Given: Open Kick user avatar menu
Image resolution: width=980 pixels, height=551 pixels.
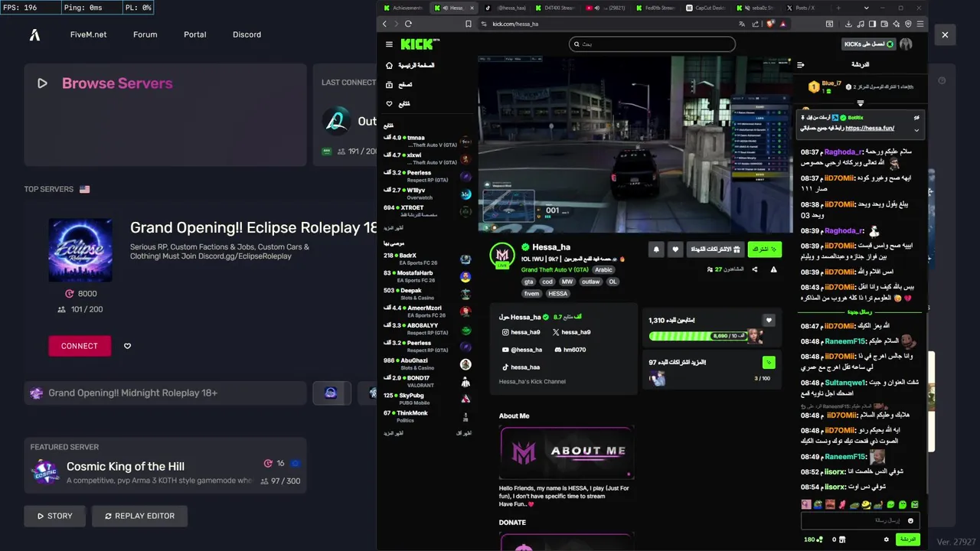Looking at the screenshot, I should (x=906, y=44).
